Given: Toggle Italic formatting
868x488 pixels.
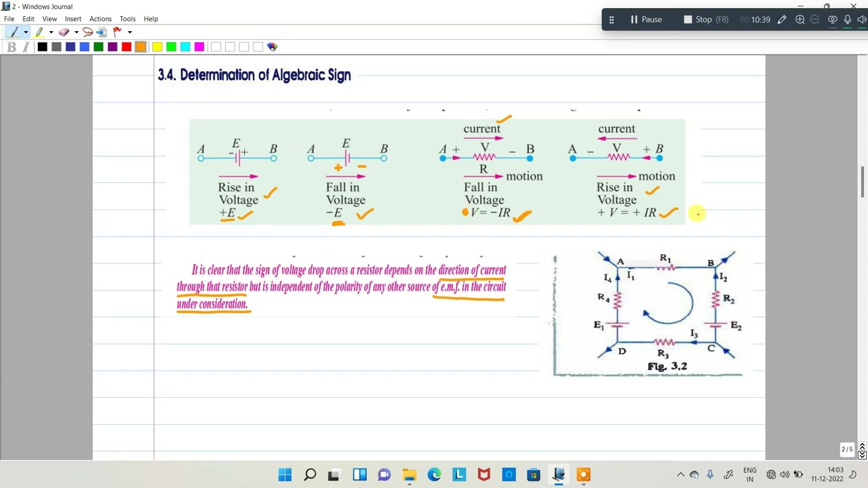Looking at the screenshot, I should coord(26,47).
